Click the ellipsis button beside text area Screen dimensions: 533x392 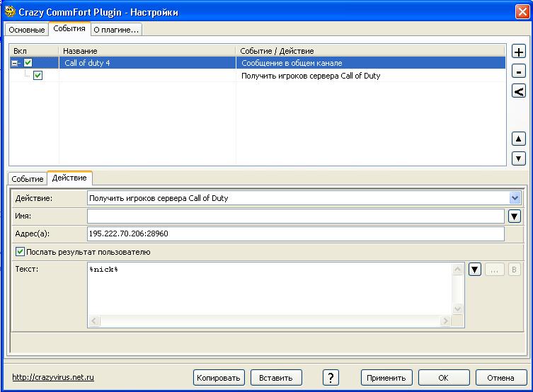tap(495, 269)
